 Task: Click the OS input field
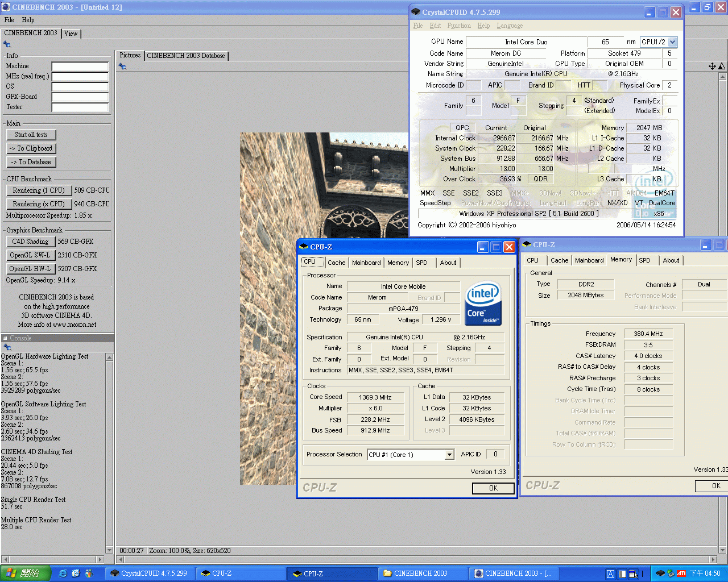(80, 87)
